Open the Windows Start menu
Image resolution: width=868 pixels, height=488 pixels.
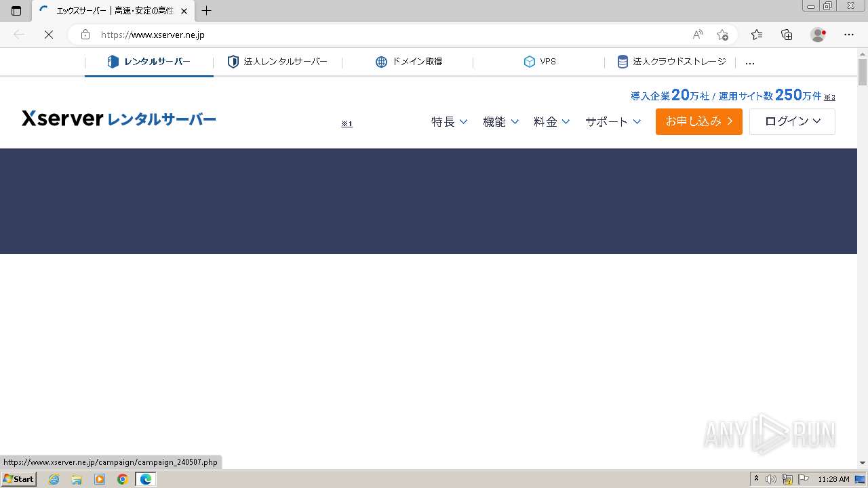(18, 479)
